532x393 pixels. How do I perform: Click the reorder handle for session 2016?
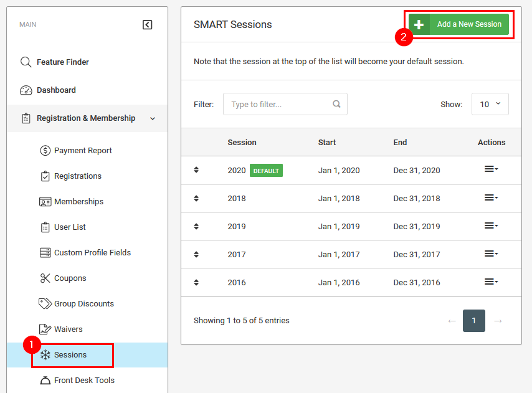coord(196,283)
